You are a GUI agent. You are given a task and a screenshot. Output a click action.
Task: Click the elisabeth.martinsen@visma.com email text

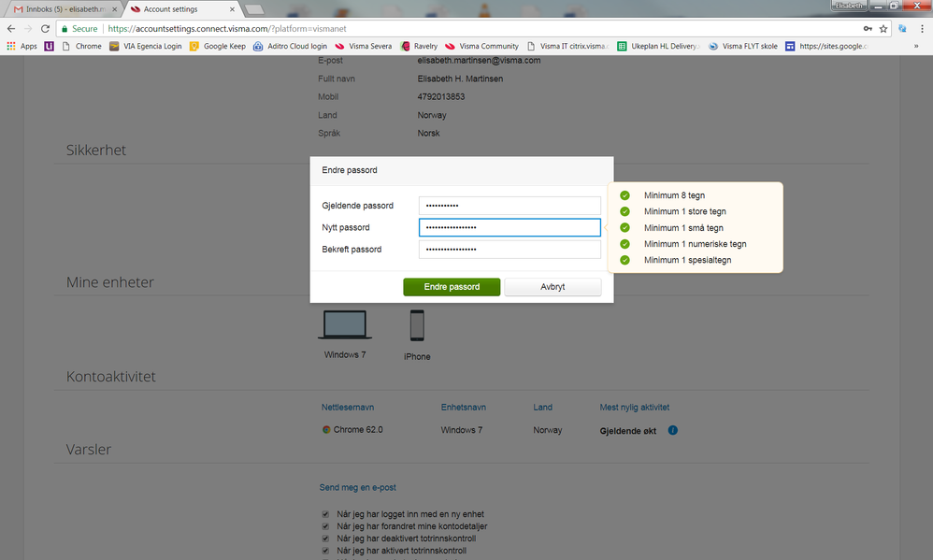coord(479,60)
